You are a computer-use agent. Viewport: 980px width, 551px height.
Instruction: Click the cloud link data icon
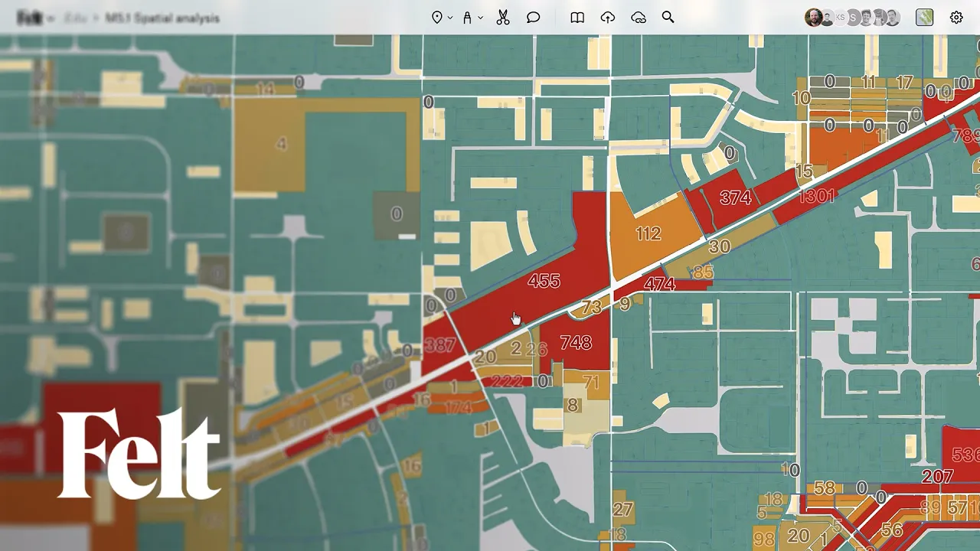pos(639,17)
